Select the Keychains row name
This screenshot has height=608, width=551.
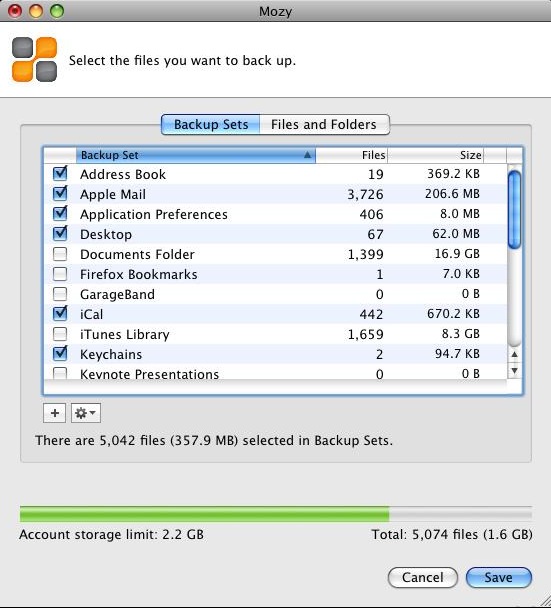pyautogui.click(x=111, y=354)
